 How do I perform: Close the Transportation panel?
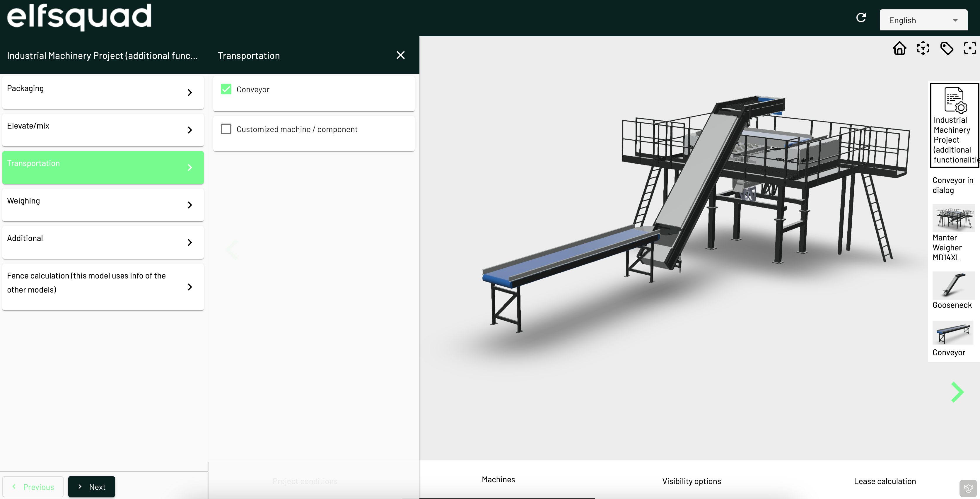400,56
